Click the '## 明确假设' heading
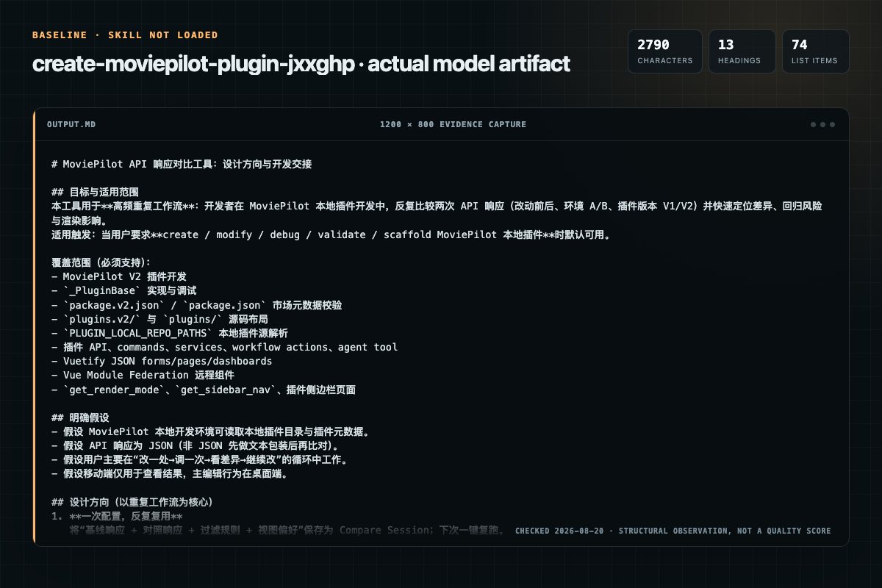The width and height of the screenshot is (882, 588). coord(80,417)
